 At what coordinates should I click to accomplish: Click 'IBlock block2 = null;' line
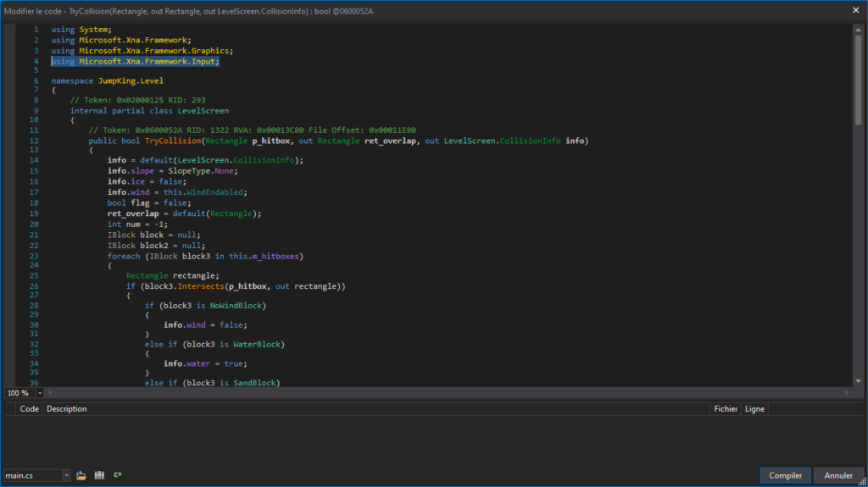156,246
